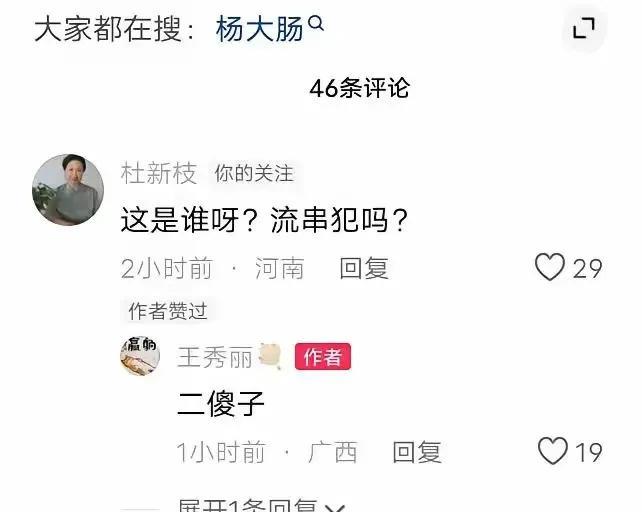Like 王秀丽's reply with heart icon

point(552,451)
